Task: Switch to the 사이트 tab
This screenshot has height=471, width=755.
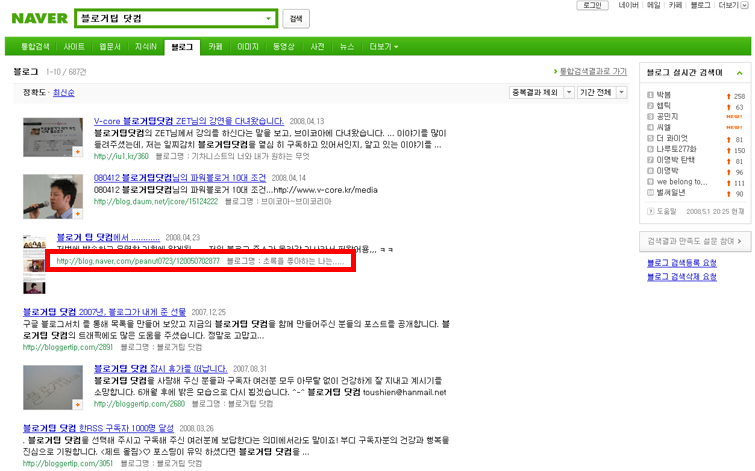Action: [x=74, y=47]
